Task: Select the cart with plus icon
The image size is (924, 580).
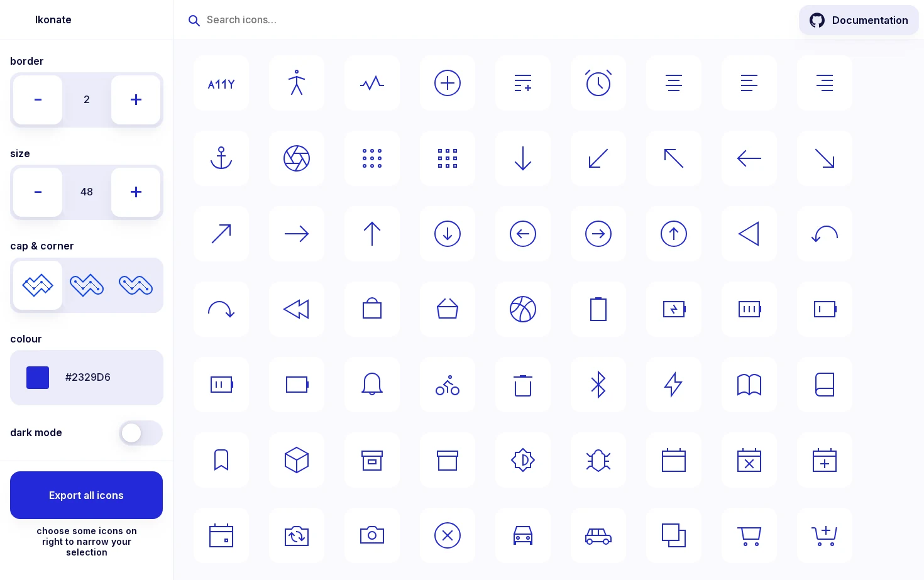Action: pos(825,535)
